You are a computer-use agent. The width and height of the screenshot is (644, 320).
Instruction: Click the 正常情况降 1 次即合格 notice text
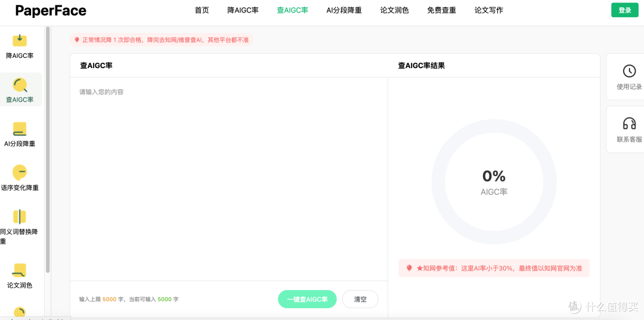[x=166, y=40]
